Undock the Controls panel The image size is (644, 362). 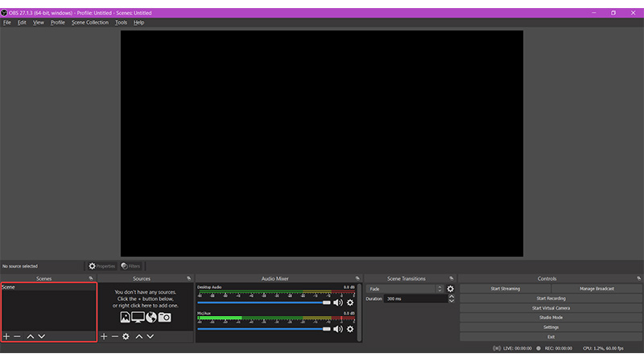(x=638, y=278)
